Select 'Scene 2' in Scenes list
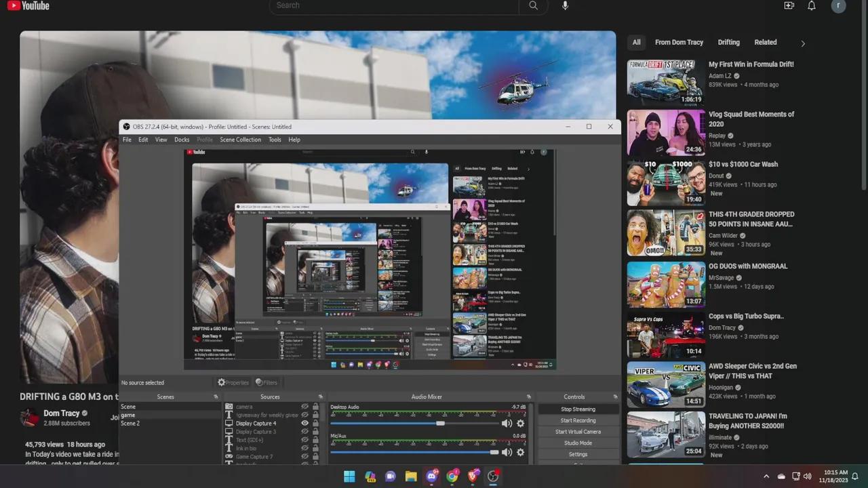The height and width of the screenshot is (488, 868). [x=170, y=423]
